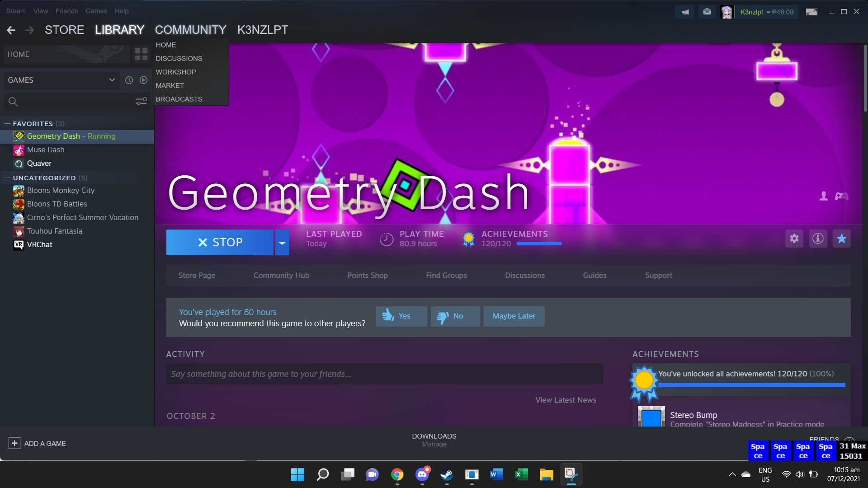868x488 pixels.
Task: Click the library search magnifier icon
Action: tap(13, 102)
